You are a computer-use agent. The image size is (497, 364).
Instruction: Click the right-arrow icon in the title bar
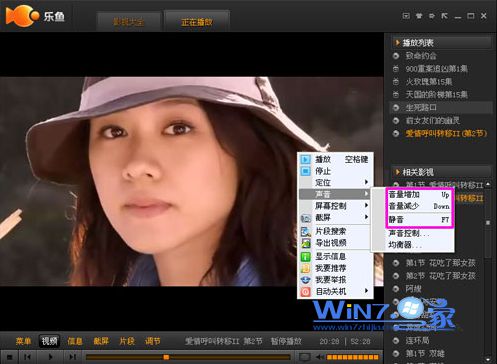coord(432,16)
